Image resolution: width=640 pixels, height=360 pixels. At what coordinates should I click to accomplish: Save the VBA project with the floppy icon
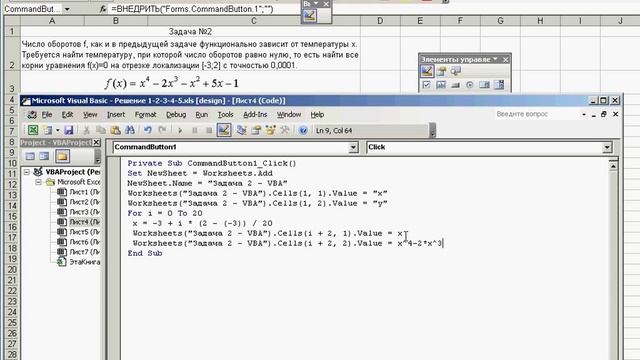(x=69, y=130)
